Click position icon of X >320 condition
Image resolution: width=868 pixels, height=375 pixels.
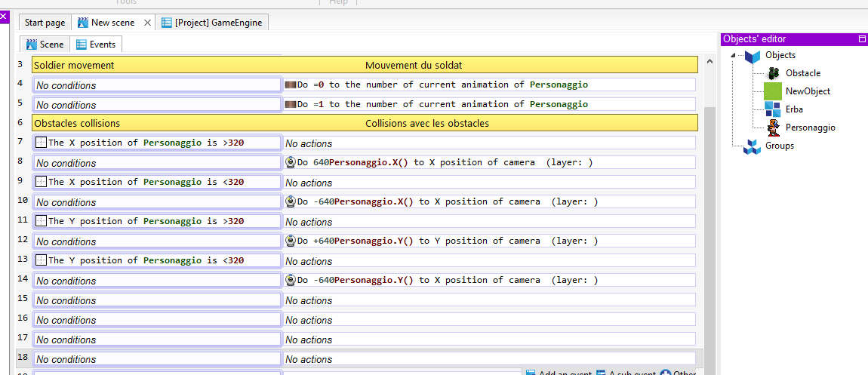(x=41, y=143)
